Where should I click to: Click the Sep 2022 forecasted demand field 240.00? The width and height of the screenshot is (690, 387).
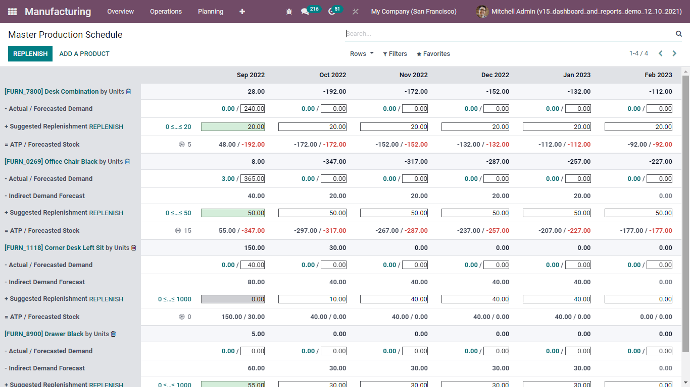tap(253, 109)
